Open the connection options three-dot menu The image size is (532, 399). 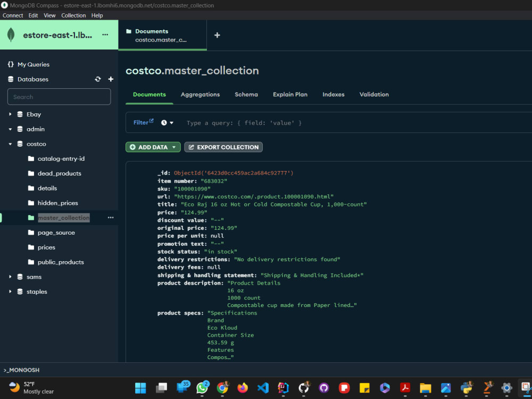(105, 35)
